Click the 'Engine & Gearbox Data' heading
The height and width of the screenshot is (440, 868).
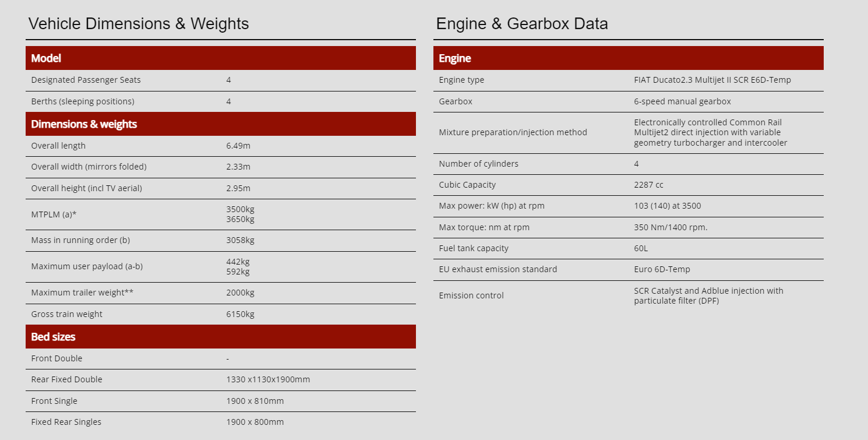tap(522, 24)
